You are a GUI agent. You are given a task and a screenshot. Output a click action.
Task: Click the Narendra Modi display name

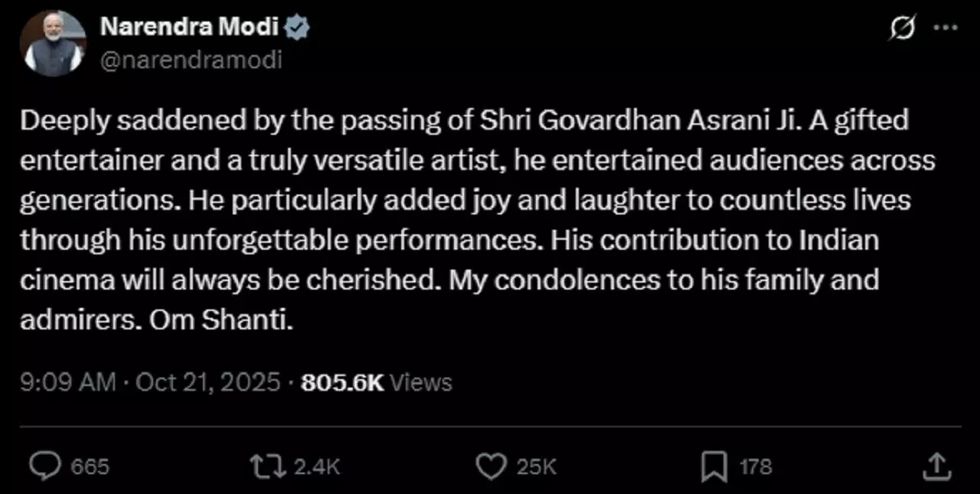[x=190, y=28]
